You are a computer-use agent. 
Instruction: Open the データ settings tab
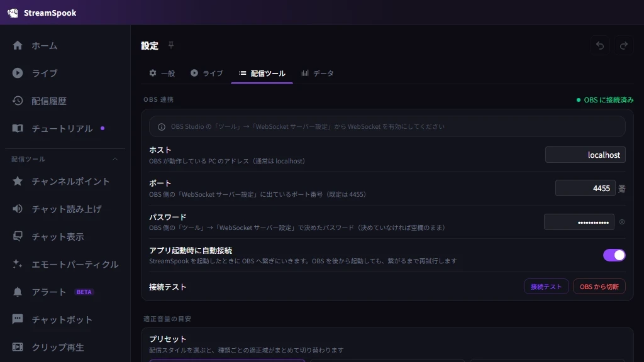[318, 73]
